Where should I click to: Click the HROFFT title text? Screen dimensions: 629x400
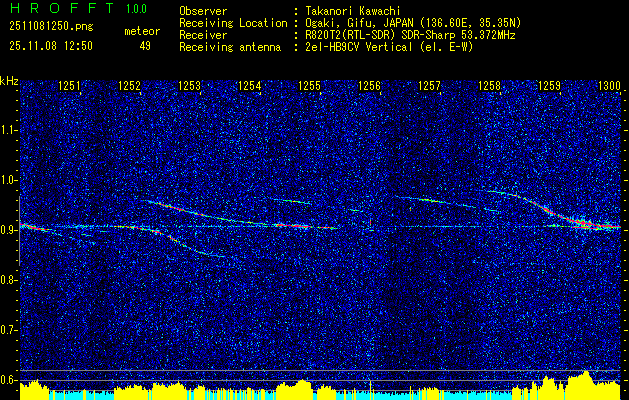click(62, 8)
